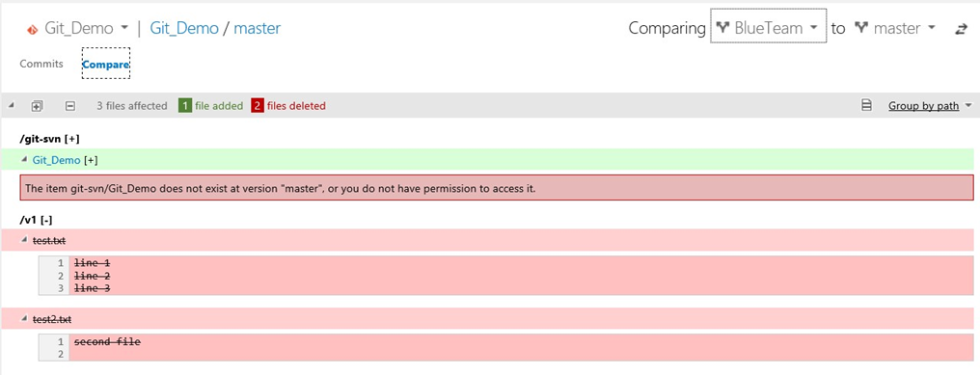The width and height of the screenshot is (980, 375).
Task: Click the Git_Demo repository git icon
Action: coord(31,29)
